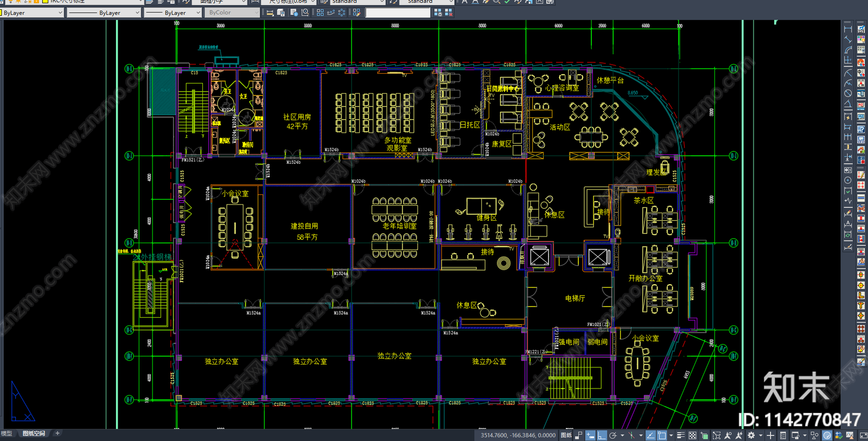Toggle Ortho mode in status bar

[x=601, y=436]
